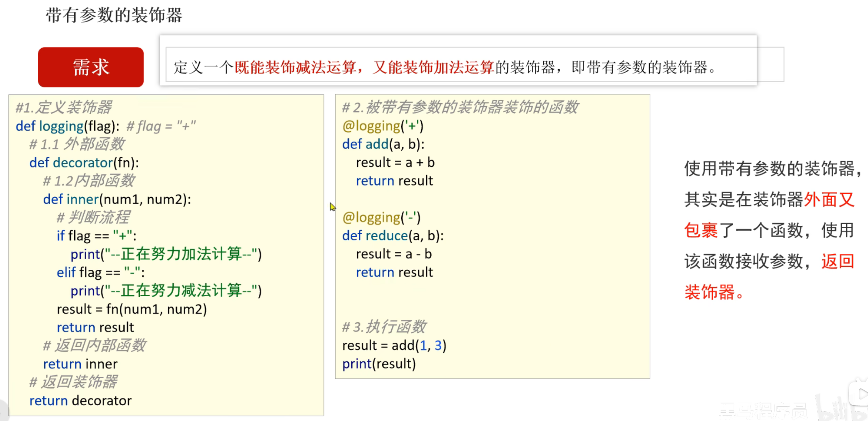Click the red 需求 button
This screenshot has height=421, width=868.
(x=91, y=67)
